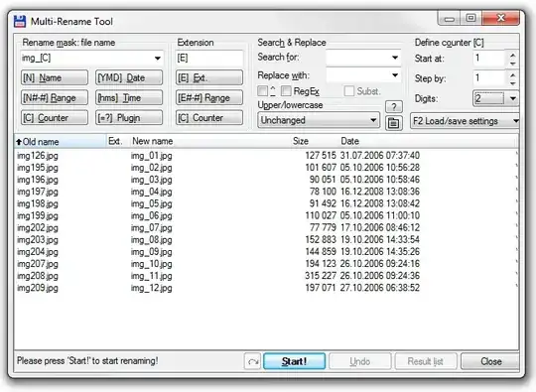The image size is (536, 392).
Task: Click the edit names icon below help button
Action: coord(394,123)
